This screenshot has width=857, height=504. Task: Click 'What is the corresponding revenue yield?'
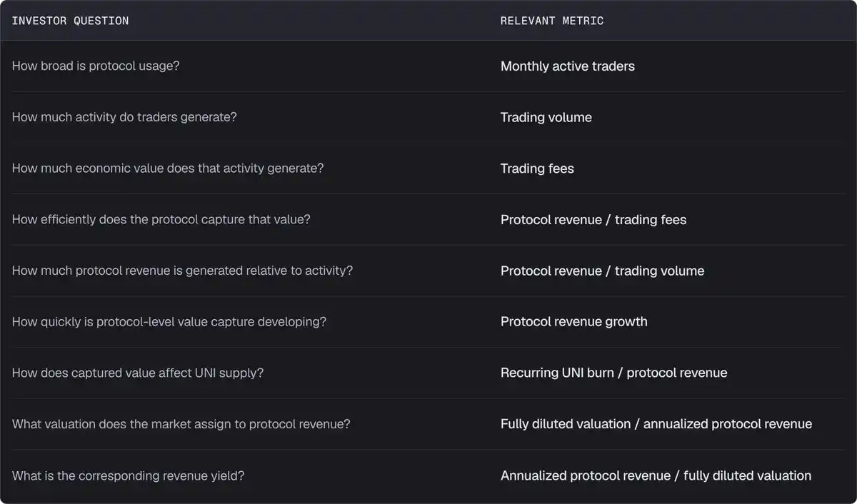[x=129, y=475]
